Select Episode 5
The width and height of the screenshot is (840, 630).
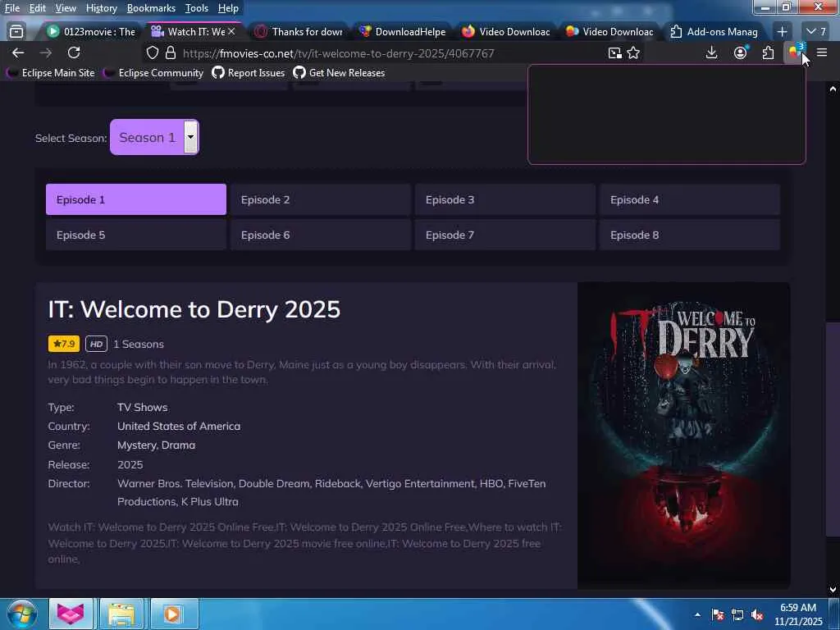pos(136,235)
